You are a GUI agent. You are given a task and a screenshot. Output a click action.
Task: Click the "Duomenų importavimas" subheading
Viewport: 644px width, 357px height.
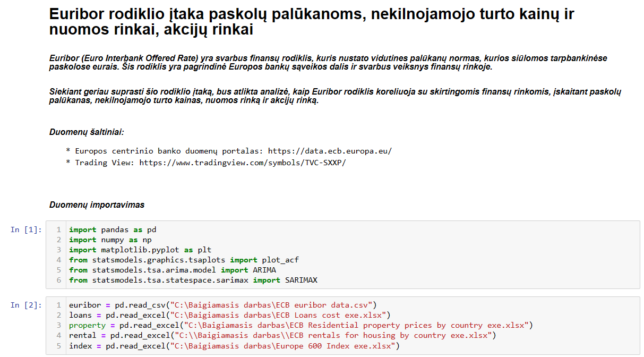click(x=97, y=205)
